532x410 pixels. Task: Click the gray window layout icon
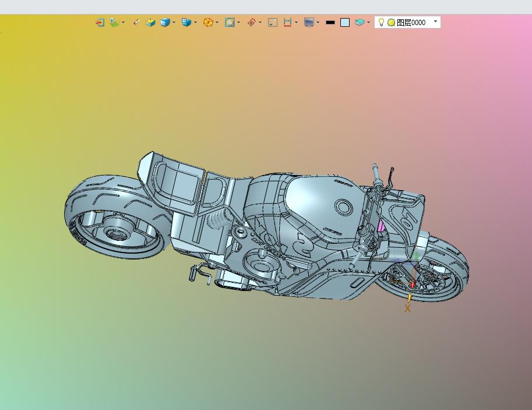[273, 22]
